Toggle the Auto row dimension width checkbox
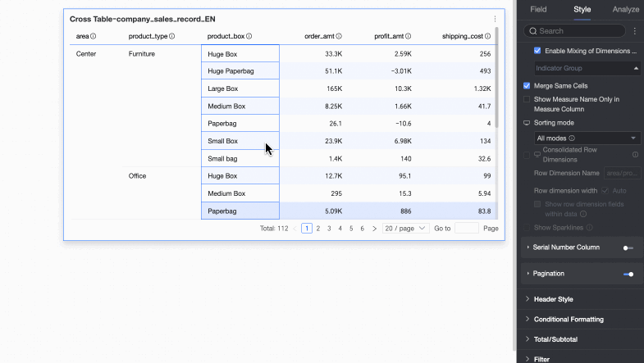The width and height of the screenshot is (644, 363). [x=605, y=190]
